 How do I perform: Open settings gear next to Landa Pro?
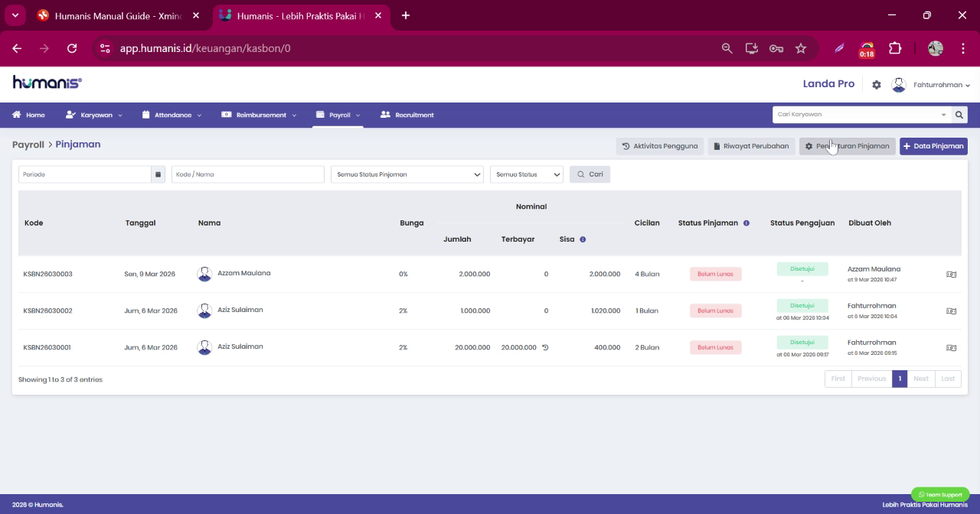tap(877, 85)
